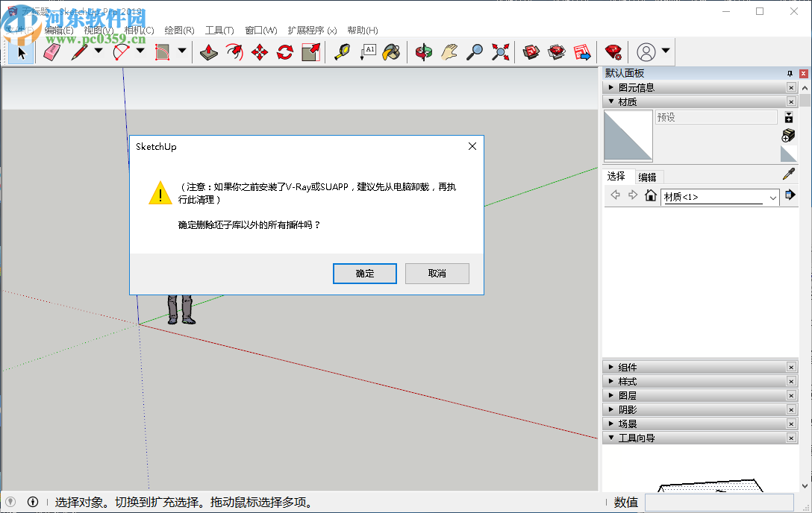The image size is (812, 513).
Task: Open the 绘图(R) menu
Action: click(x=179, y=30)
